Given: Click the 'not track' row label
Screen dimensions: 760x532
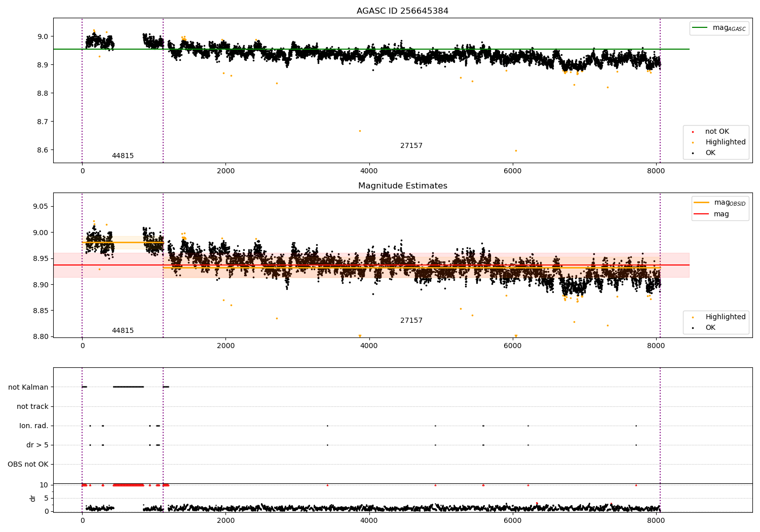Looking at the screenshot, I should (32, 407).
